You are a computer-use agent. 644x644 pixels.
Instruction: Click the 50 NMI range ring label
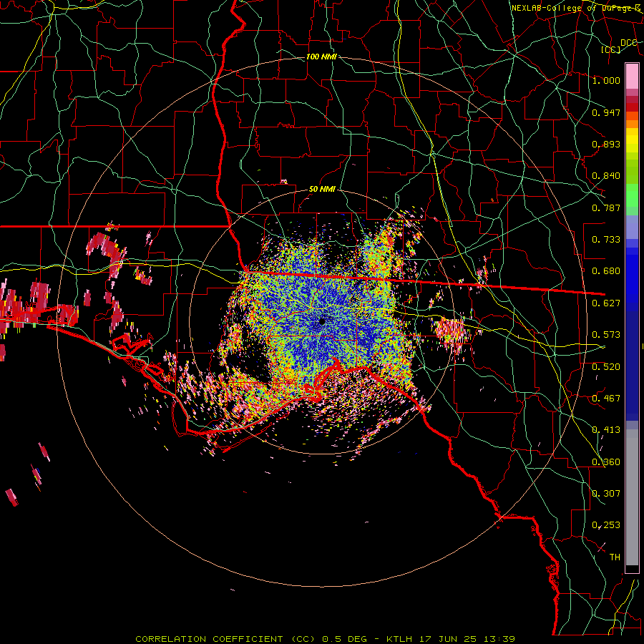(322, 189)
